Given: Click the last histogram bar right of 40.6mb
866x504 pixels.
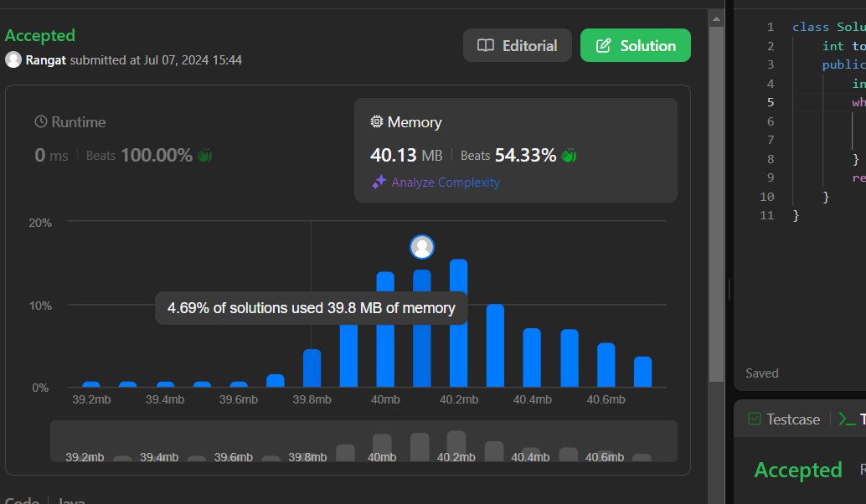Looking at the screenshot, I should 643,372.
